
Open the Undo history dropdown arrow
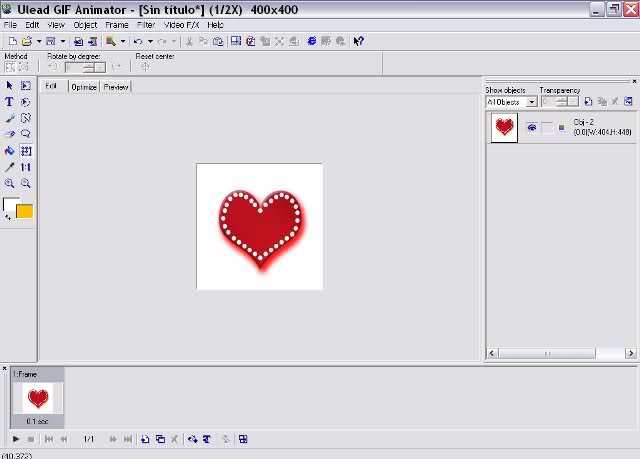pos(150,41)
